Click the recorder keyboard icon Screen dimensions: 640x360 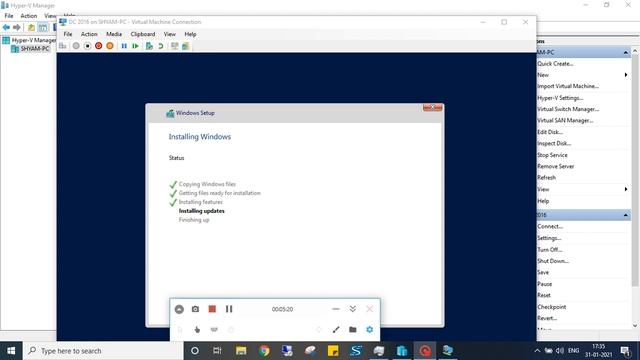[214, 329]
